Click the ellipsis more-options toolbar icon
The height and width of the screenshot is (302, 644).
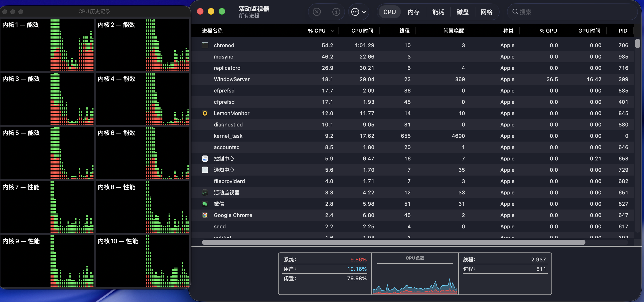click(355, 12)
